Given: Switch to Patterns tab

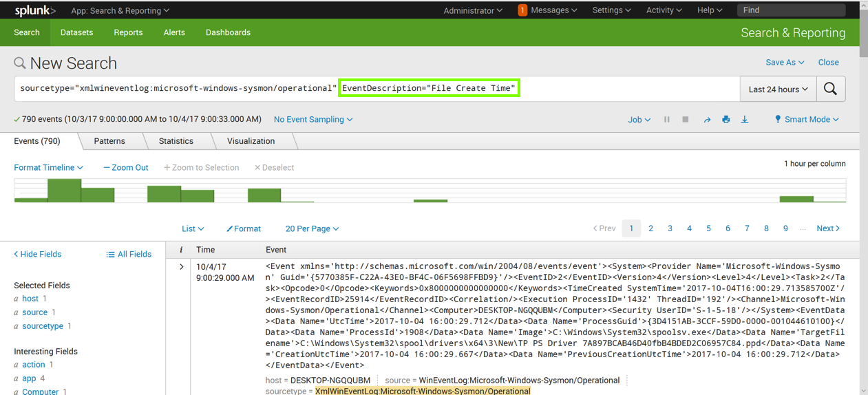Looking at the screenshot, I should coord(109,140).
